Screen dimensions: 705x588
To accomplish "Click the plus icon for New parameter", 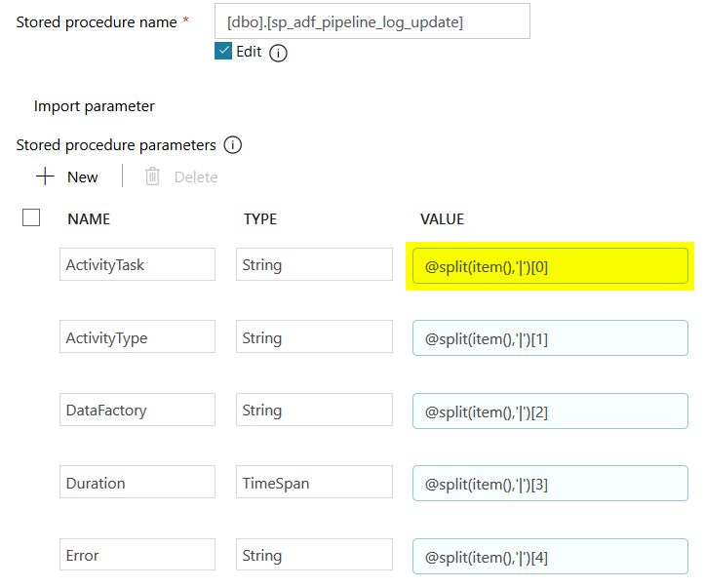I will click(x=45, y=176).
